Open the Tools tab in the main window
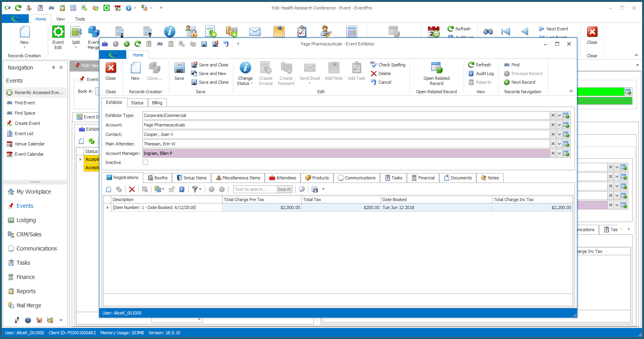 [80, 19]
